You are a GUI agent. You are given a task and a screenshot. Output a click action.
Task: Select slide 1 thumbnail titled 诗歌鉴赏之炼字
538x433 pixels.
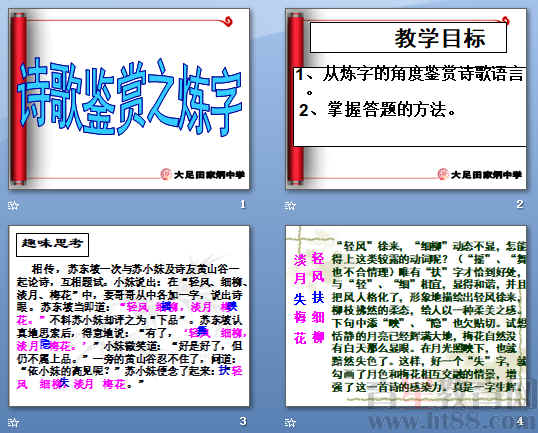129,99
